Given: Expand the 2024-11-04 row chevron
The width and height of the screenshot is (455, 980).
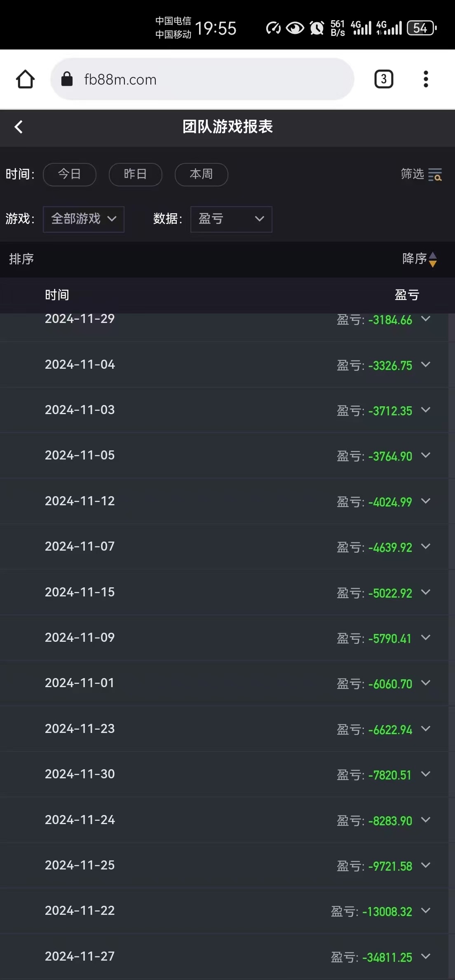Looking at the screenshot, I should (426, 365).
